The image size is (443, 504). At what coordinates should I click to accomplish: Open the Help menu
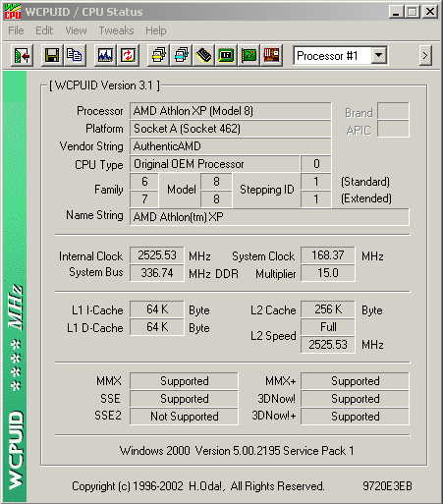[x=156, y=30]
